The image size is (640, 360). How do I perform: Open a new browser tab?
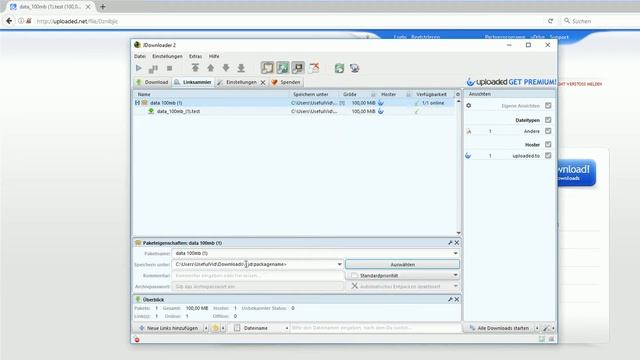pyautogui.click(x=102, y=7)
